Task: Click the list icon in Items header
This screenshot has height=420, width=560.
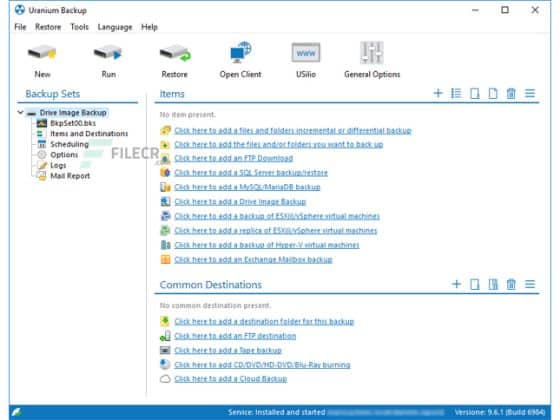Action: pyautogui.click(x=456, y=93)
